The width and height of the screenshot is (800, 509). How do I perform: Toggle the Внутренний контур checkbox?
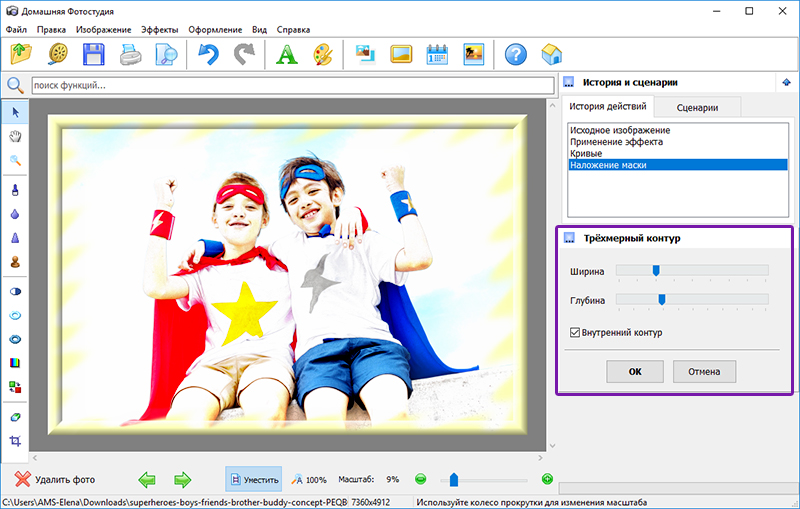575,333
